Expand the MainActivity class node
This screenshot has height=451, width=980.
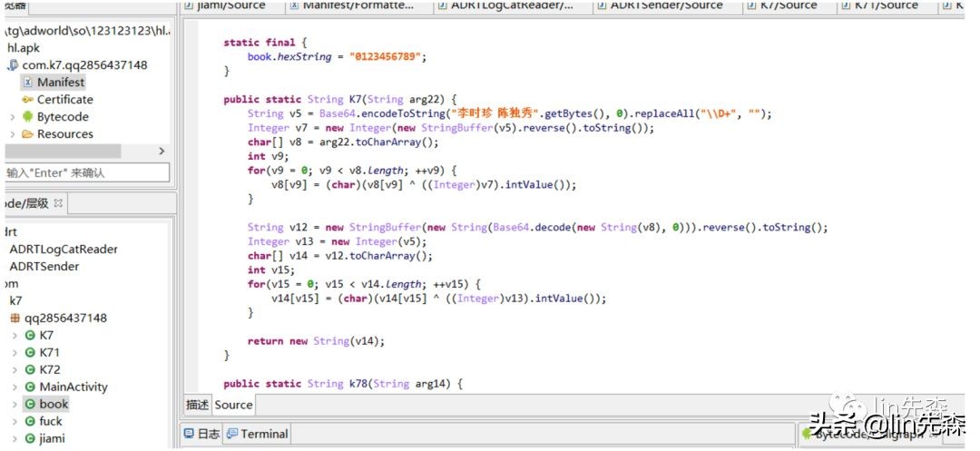tap(15, 387)
